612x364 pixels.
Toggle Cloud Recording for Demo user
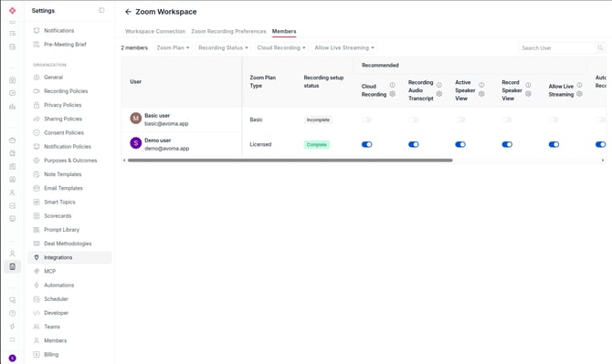[x=367, y=144]
